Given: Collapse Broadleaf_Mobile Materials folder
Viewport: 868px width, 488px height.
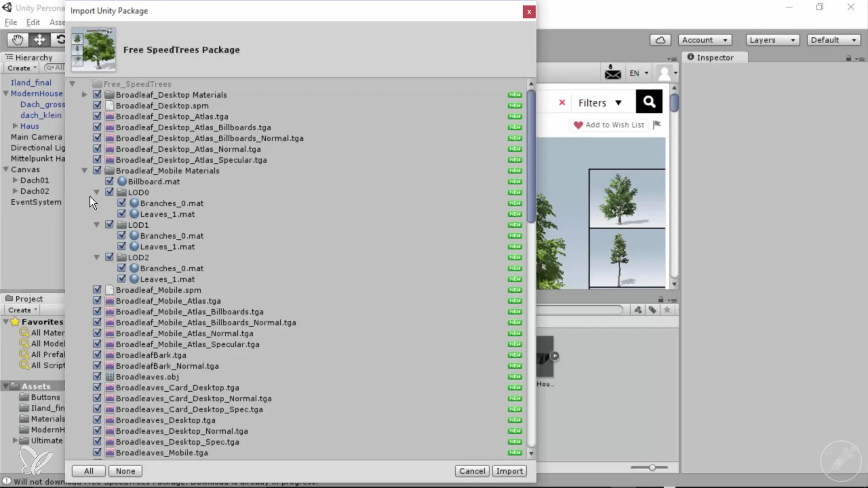Looking at the screenshot, I should (84, 170).
